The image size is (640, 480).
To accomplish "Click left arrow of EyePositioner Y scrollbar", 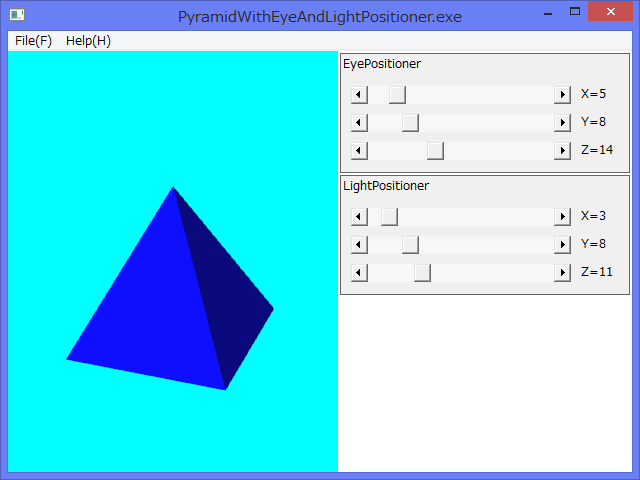I will pos(359,122).
